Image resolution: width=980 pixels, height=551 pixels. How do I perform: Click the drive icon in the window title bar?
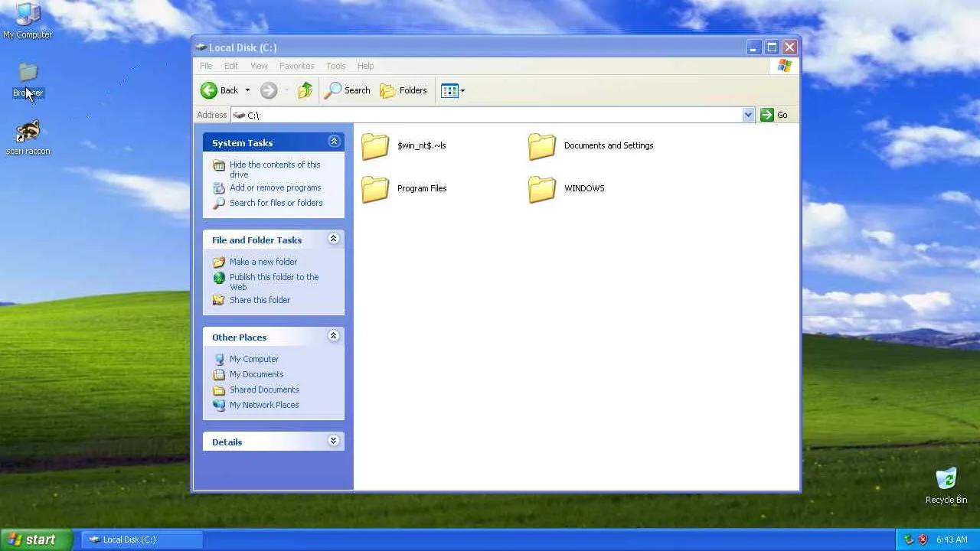(201, 47)
